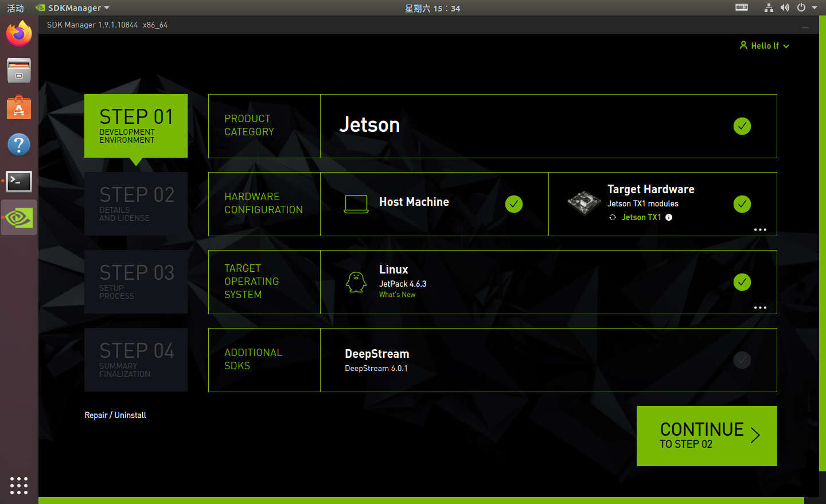The image size is (826, 504).
Task: Expand the system menu arrow in top bar
Action: point(815,7)
